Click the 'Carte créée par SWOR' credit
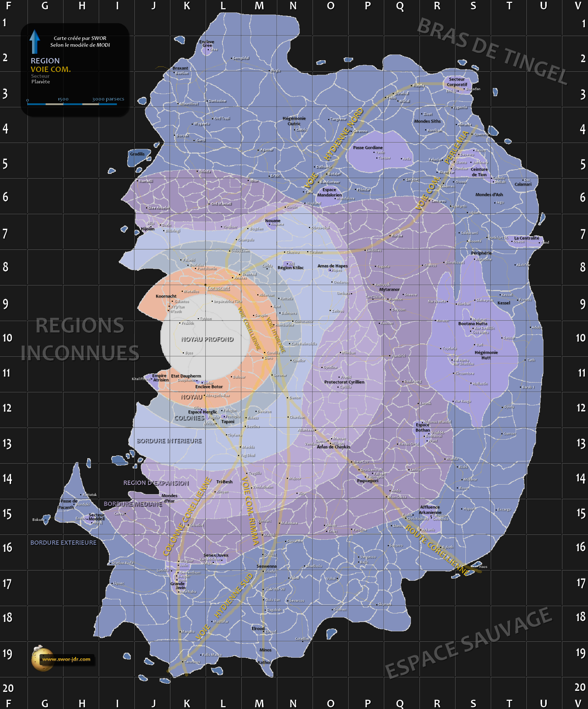The image size is (588, 709). (80, 38)
